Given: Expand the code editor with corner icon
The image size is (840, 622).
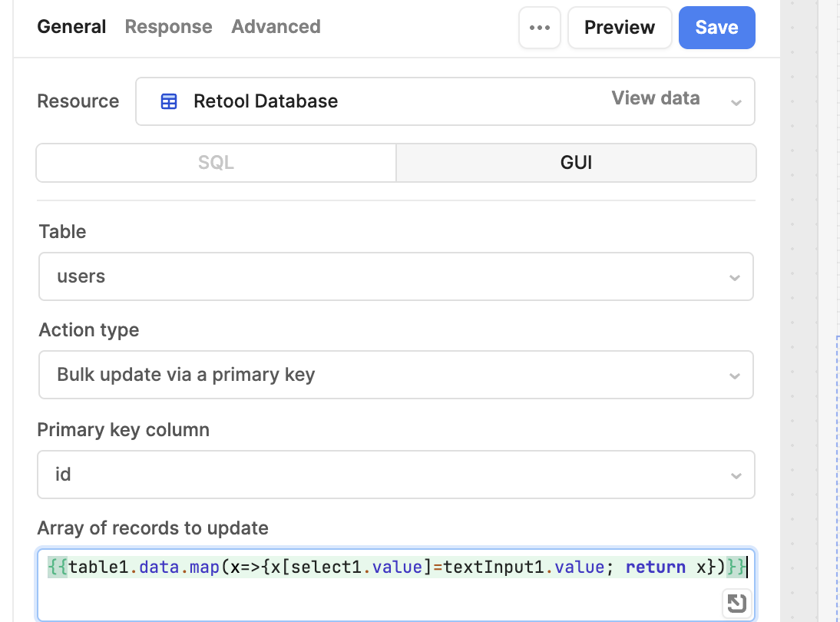Looking at the screenshot, I should (736, 603).
